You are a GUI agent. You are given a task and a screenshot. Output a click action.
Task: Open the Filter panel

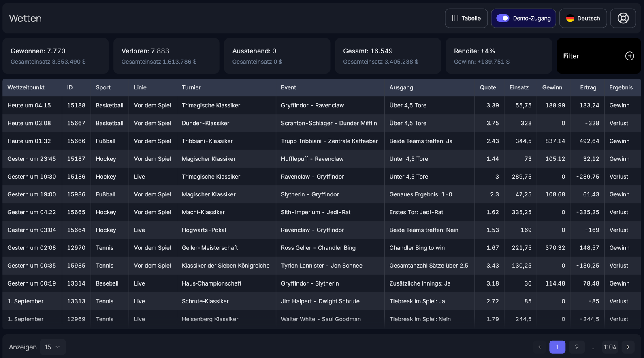click(x=598, y=56)
